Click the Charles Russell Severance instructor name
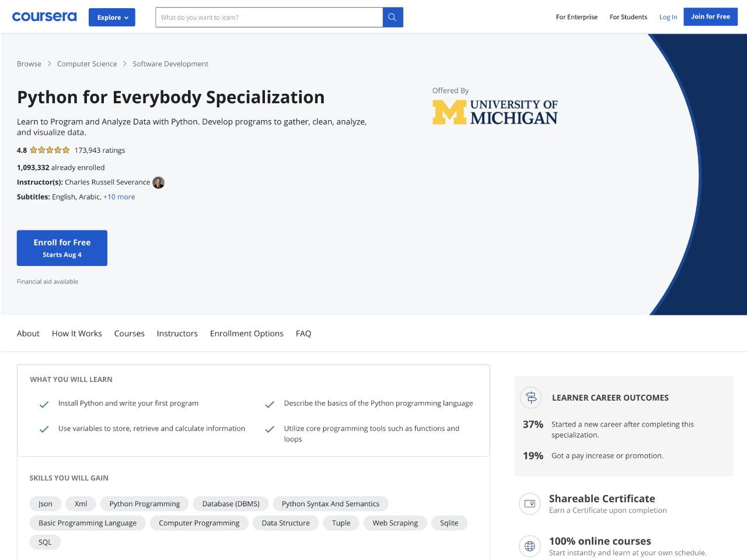 (x=107, y=183)
